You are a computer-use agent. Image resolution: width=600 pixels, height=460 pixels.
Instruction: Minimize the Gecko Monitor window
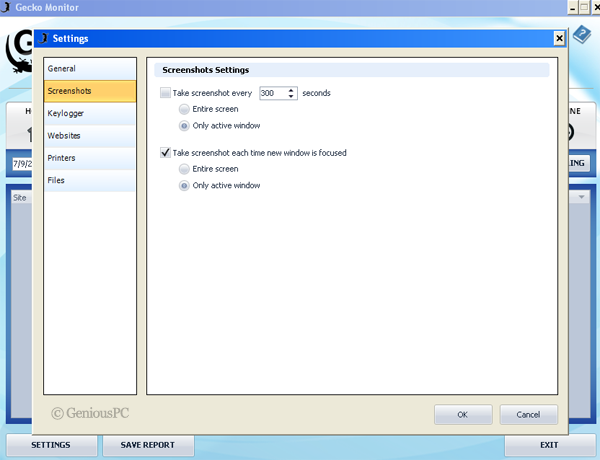573,8
